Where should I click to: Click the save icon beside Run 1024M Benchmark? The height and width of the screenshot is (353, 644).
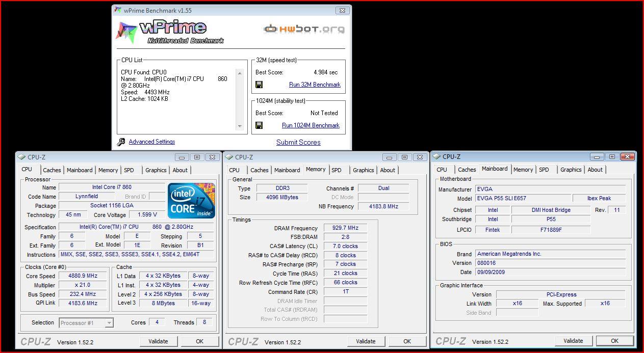[x=259, y=125]
